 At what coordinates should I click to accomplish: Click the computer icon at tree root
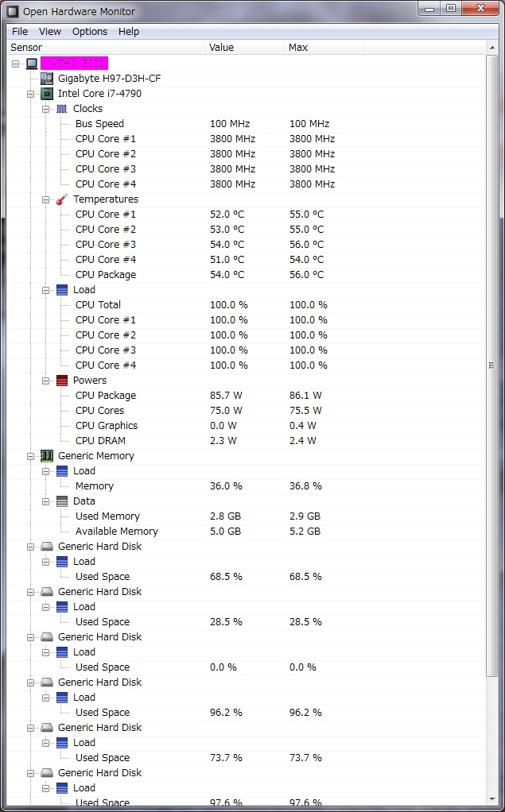pyautogui.click(x=32, y=64)
